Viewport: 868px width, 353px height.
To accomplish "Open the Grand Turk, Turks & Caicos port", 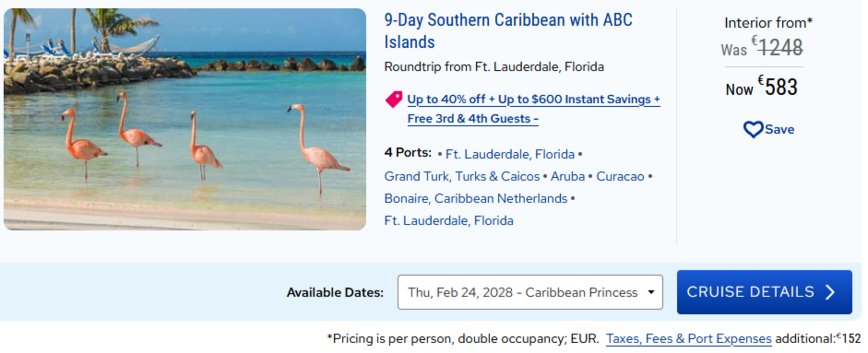I will [x=462, y=176].
